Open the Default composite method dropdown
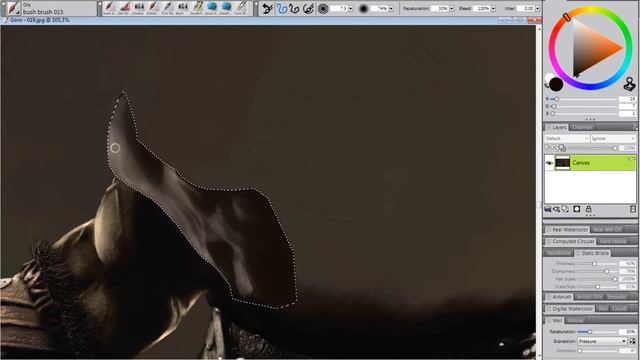This screenshot has height=360, width=640. pyautogui.click(x=567, y=139)
